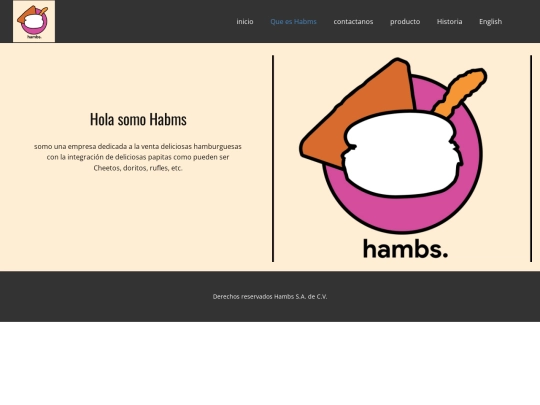Viewport: 540px width, 405px height.
Task: Select the heading Hola somo Habms
Action: tap(138, 119)
